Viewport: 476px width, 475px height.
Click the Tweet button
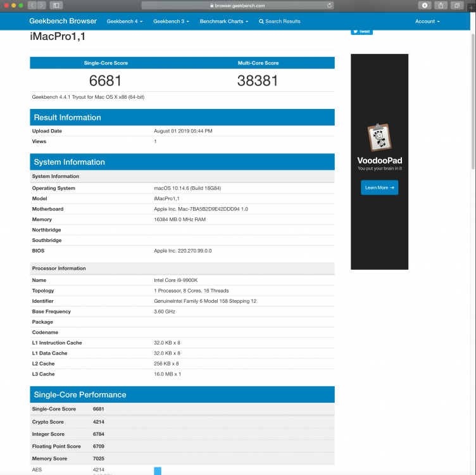click(x=361, y=32)
